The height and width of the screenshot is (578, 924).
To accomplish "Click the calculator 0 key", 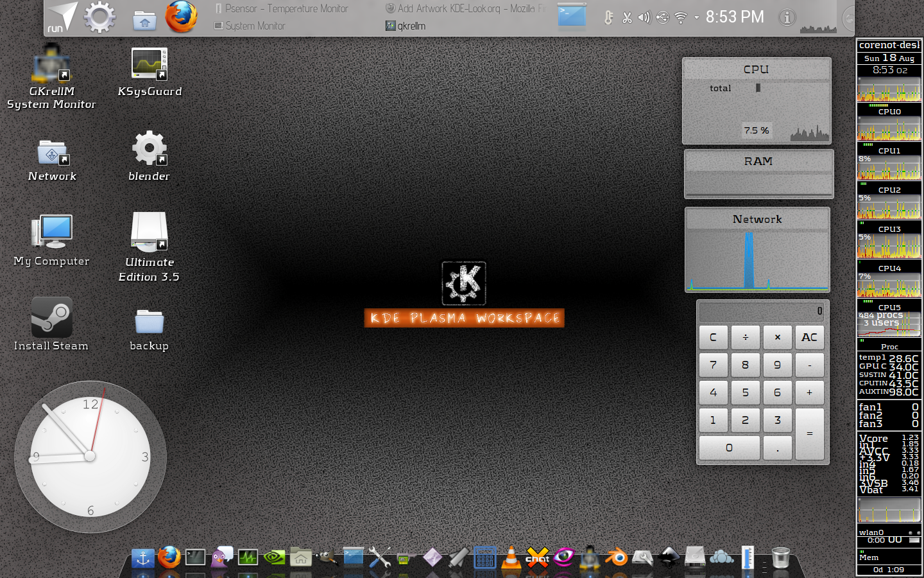I will coord(730,448).
